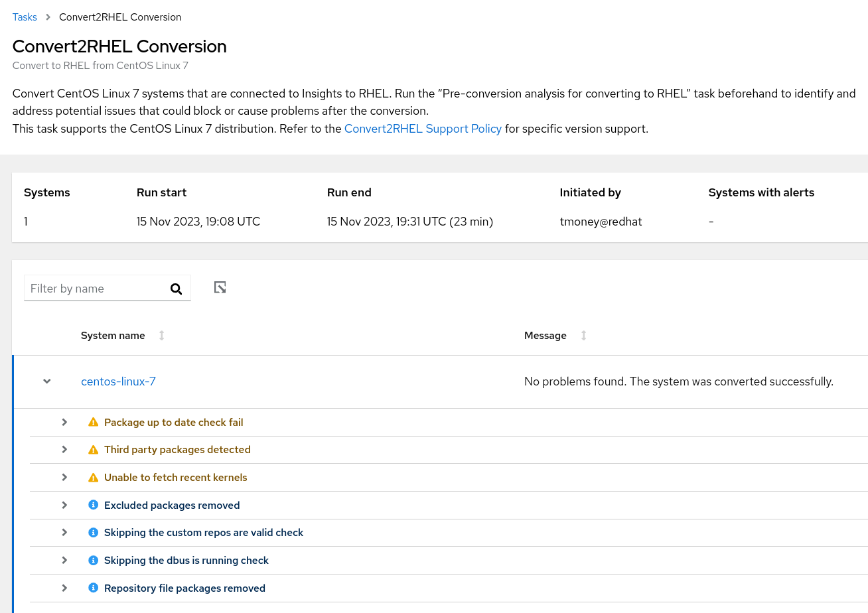
Task: Click the subtitle Convert to RHEL from CentOS Linux 7
Action: tap(100, 66)
